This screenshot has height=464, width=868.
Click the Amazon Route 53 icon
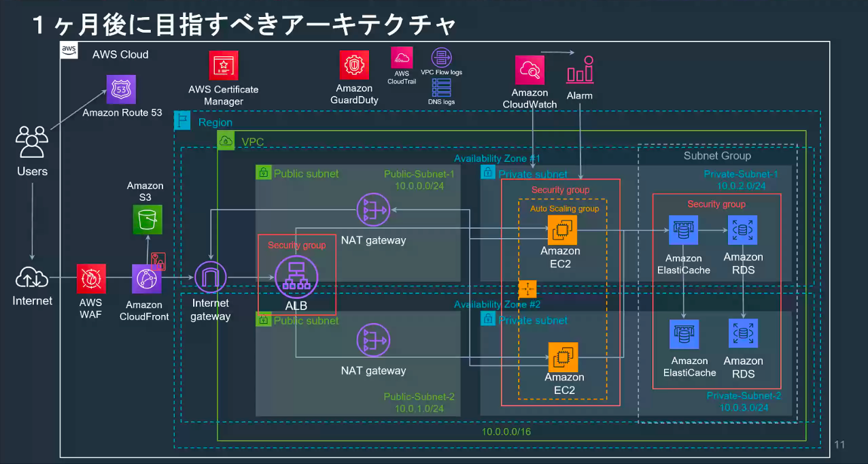[x=121, y=89]
